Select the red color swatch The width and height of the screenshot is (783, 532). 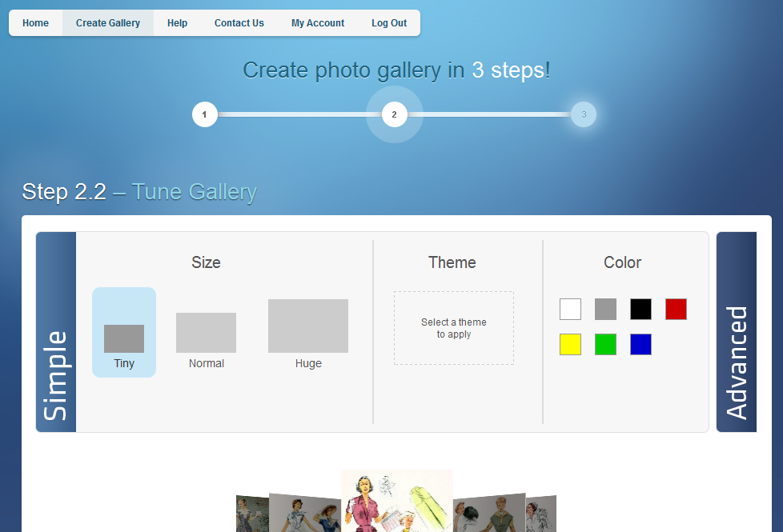click(x=677, y=309)
